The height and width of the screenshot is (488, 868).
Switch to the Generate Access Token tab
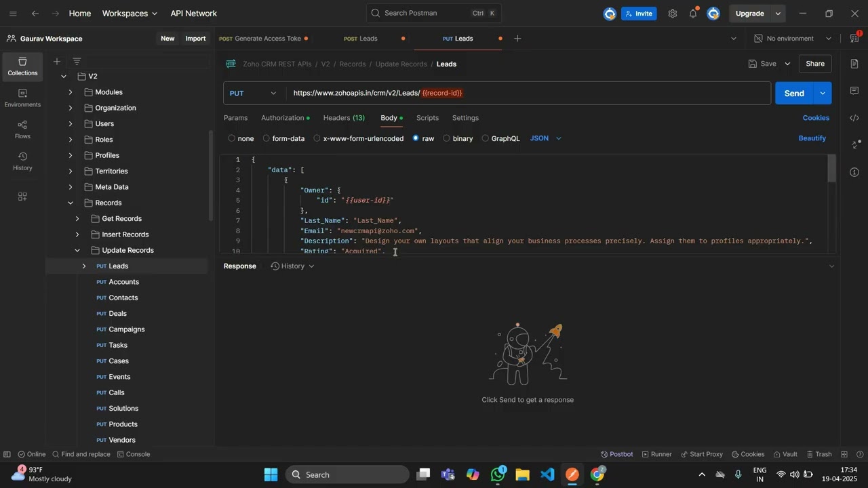[x=263, y=39]
